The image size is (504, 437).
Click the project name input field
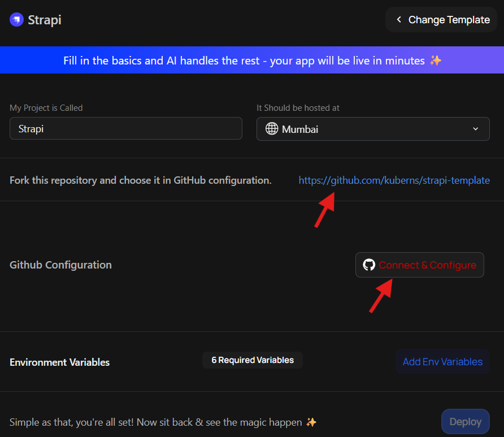click(125, 128)
